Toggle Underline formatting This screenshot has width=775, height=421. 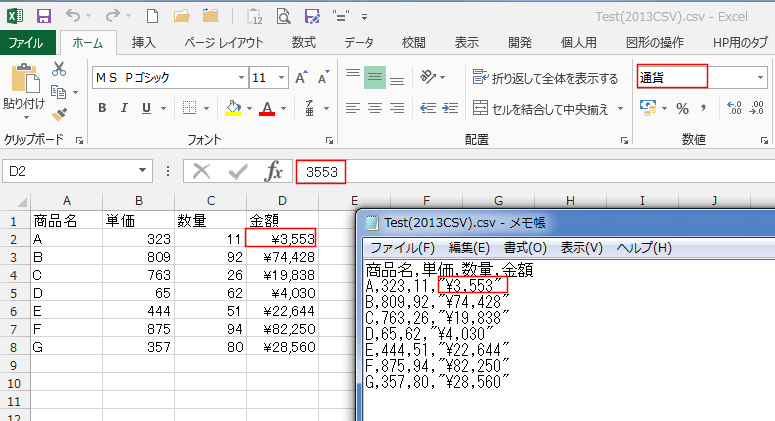pyautogui.click(x=146, y=108)
